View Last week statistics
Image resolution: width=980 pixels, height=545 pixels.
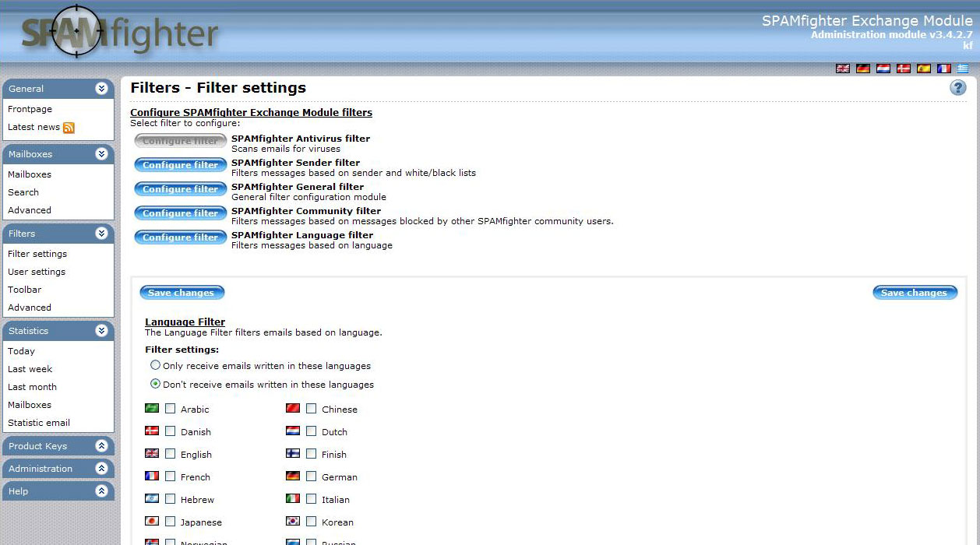pyautogui.click(x=30, y=369)
